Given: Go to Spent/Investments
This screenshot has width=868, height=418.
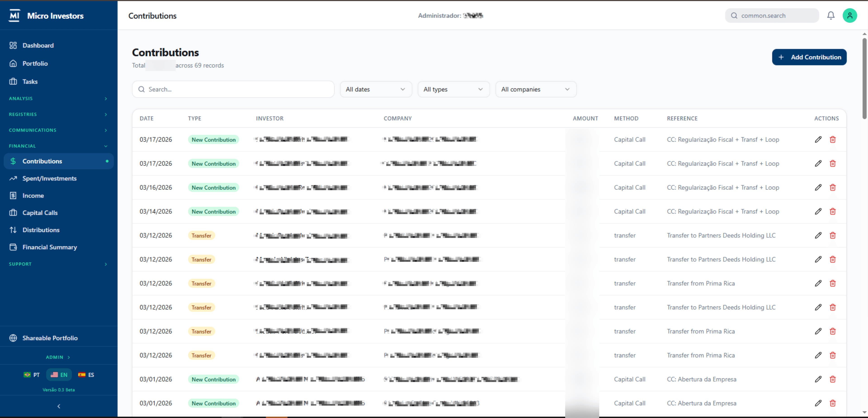Looking at the screenshot, I should 58,178.
